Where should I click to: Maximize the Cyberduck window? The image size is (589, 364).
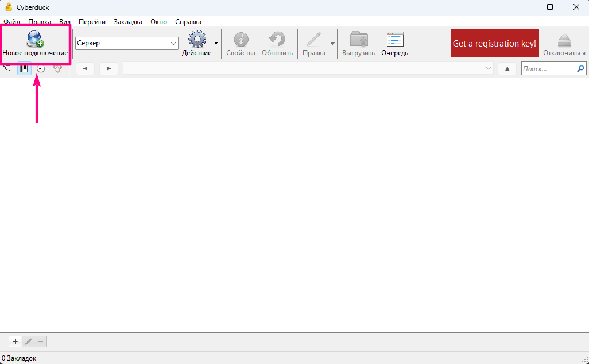[x=550, y=7]
